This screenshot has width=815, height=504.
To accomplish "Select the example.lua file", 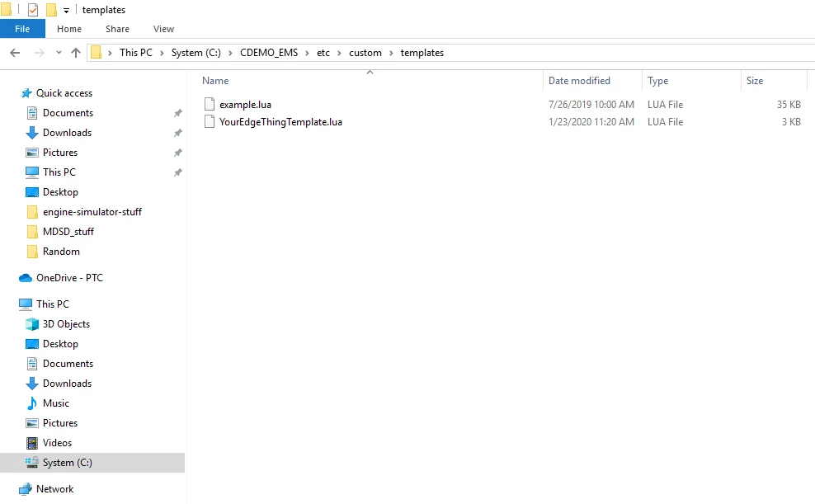I will point(243,104).
